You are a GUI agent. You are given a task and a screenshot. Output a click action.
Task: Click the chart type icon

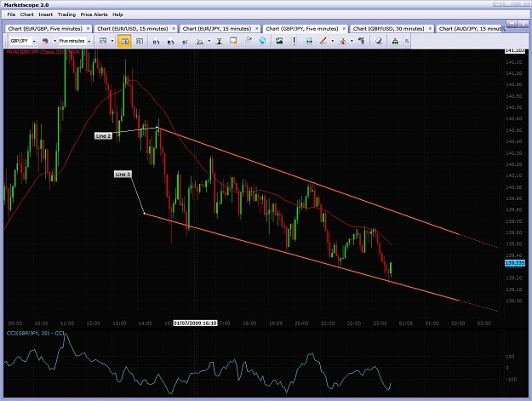coord(103,41)
